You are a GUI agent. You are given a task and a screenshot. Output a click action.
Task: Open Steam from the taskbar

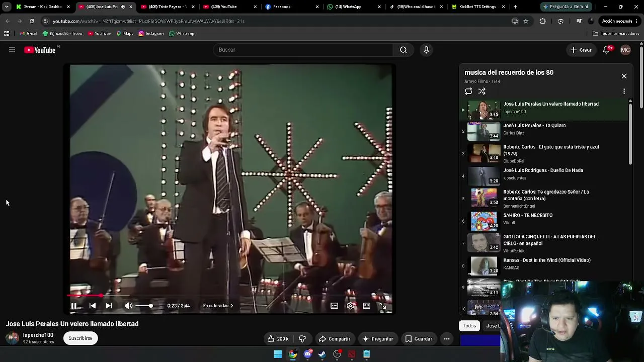[x=322, y=354]
